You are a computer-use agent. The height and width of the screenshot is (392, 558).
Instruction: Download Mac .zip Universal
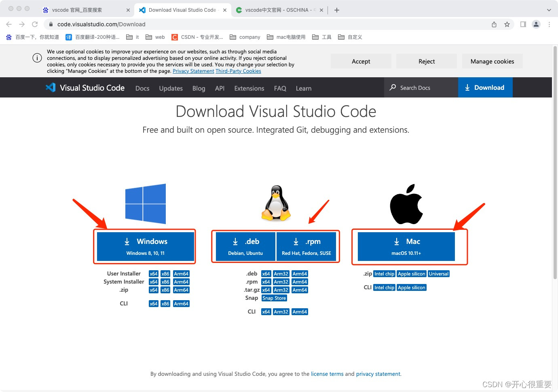[439, 274]
